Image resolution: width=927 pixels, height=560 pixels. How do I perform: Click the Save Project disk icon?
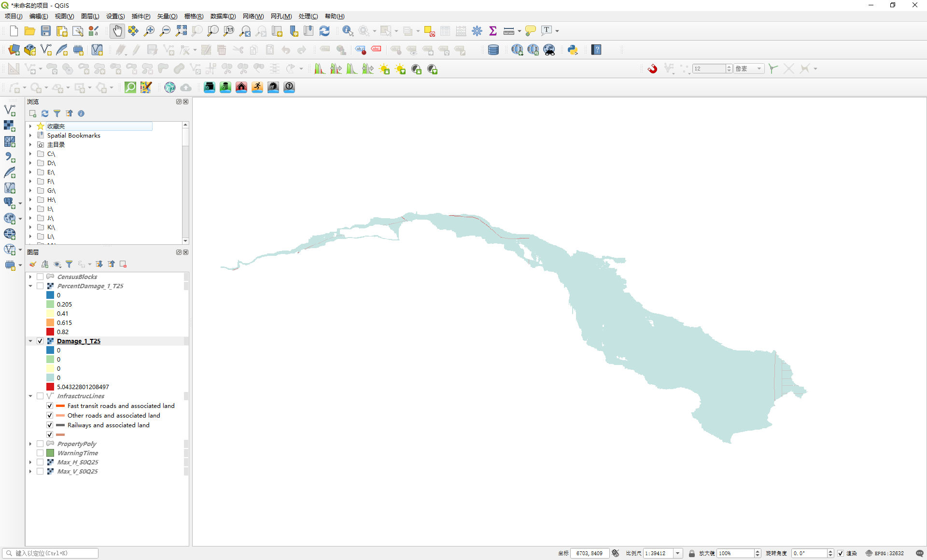[x=46, y=31]
